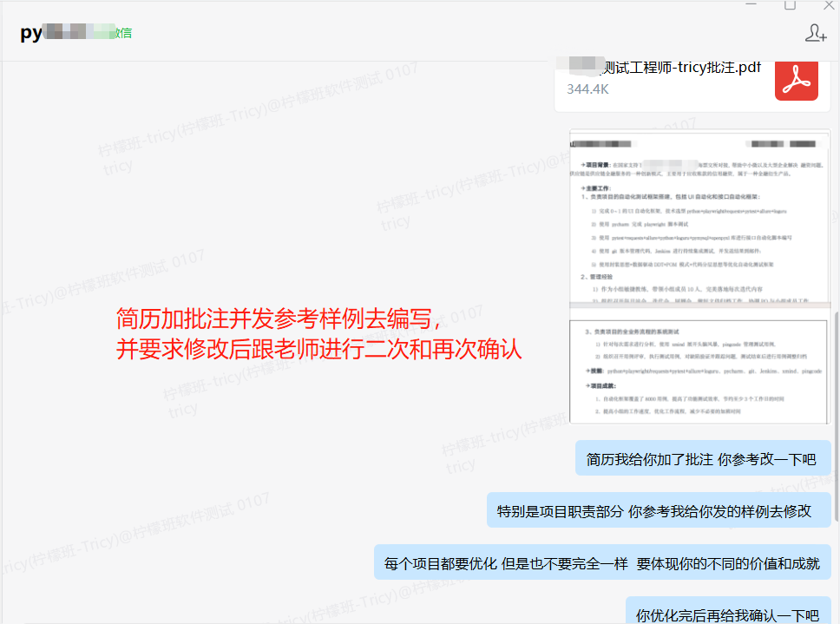Image resolution: width=840 pixels, height=624 pixels.
Task: Select the message 简历我给你加了批注
Action: click(701, 459)
